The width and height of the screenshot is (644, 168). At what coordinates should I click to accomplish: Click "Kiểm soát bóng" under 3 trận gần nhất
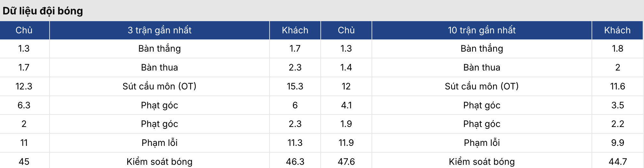coord(159,162)
